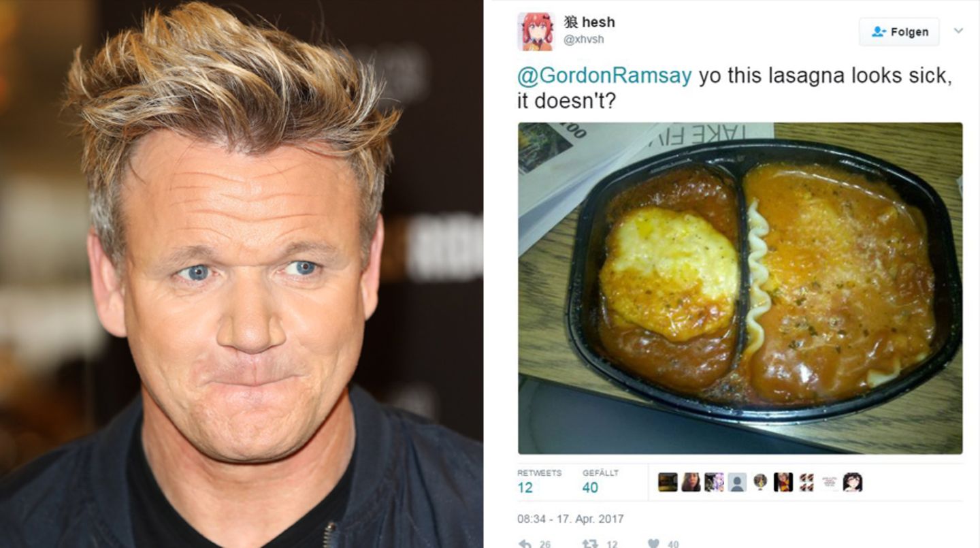980x548 pixels.
Task: Click the reply arrow icon
Action: tap(525, 543)
